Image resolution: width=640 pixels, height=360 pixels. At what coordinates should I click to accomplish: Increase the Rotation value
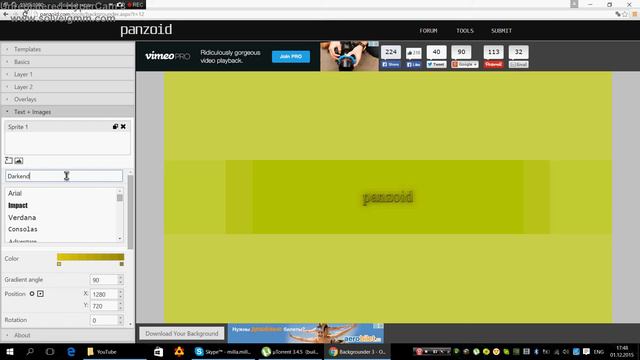(x=120, y=318)
